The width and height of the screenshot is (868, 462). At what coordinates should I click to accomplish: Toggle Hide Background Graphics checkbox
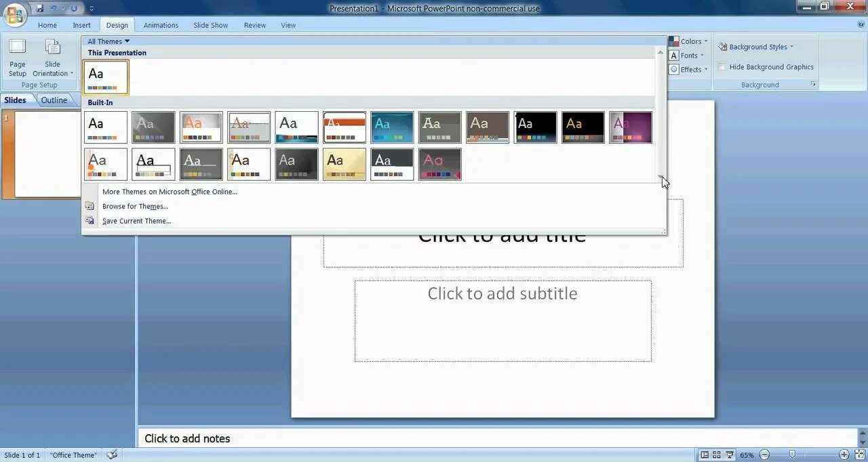[x=722, y=67]
